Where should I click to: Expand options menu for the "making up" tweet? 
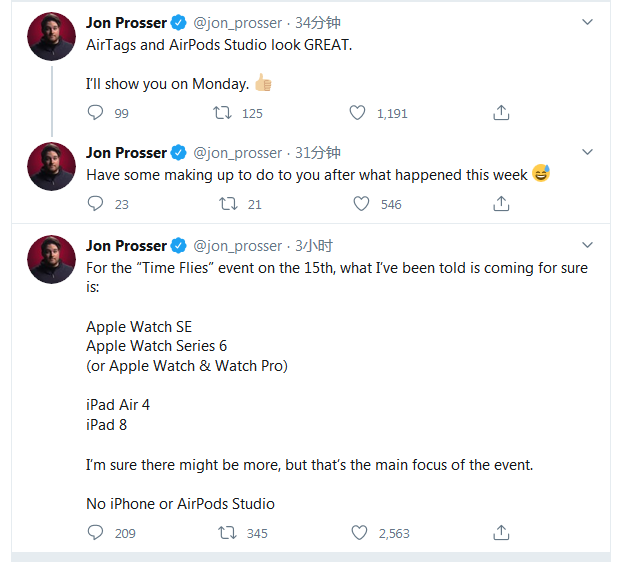587,153
